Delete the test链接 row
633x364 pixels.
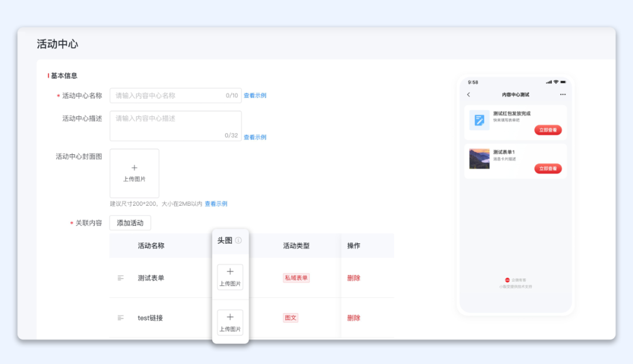pos(353,318)
